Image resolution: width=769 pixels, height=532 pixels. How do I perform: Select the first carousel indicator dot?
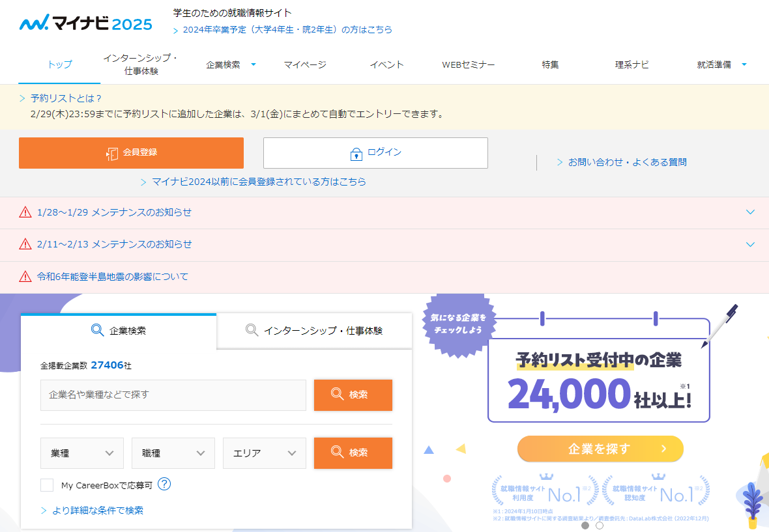pos(585,525)
